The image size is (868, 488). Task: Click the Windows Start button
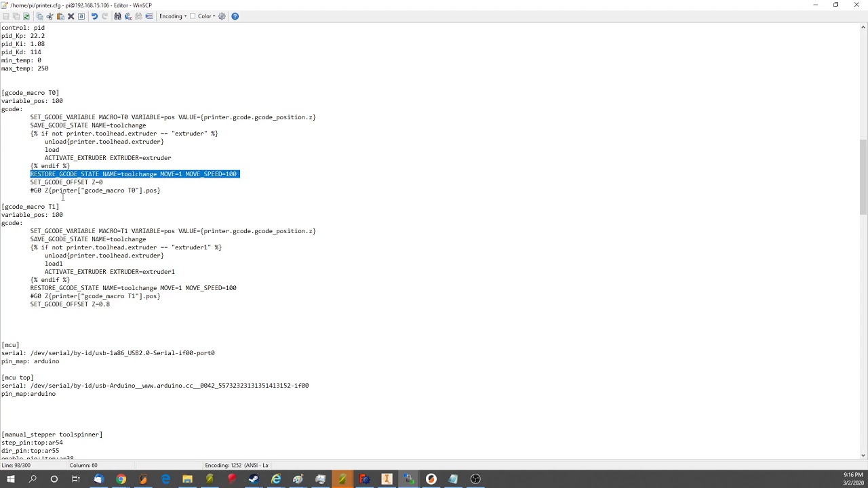(10, 479)
